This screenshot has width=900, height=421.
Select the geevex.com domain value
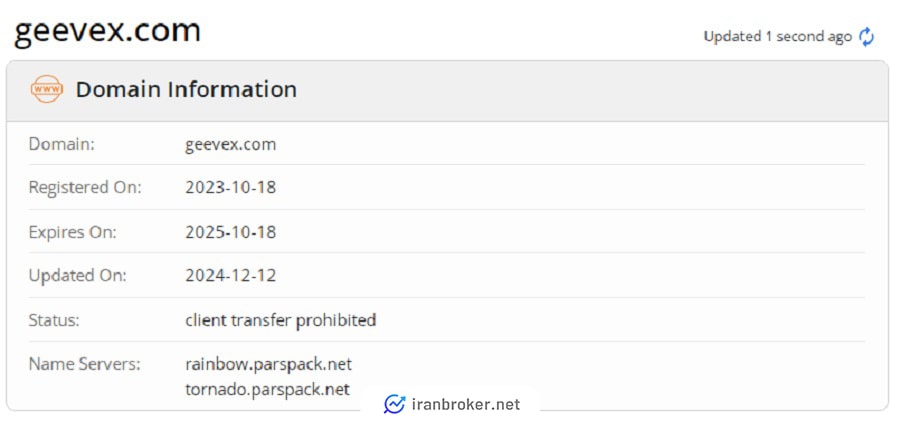tap(231, 144)
